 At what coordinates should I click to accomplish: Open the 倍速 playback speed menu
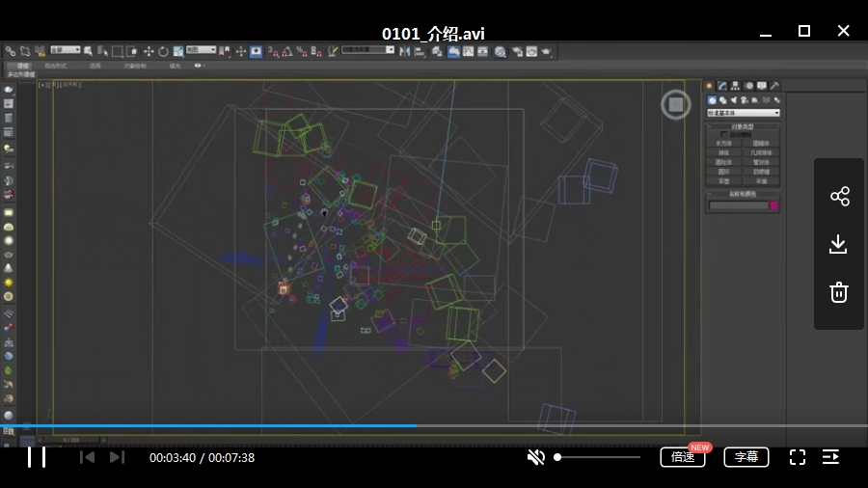point(683,457)
